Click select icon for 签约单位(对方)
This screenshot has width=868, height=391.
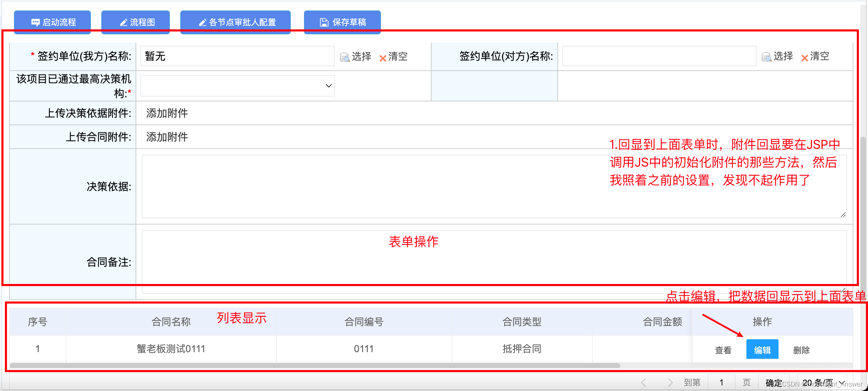[x=767, y=57]
